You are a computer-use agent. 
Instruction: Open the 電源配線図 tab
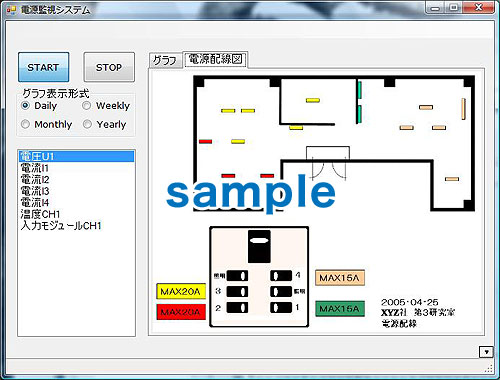coord(216,60)
